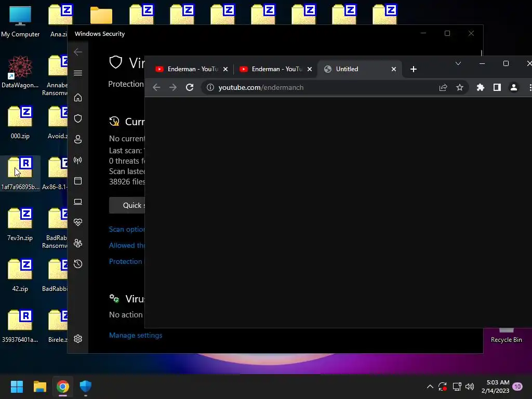The height and width of the screenshot is (399, 532).
Task: Reload the Chrome page
Action: 190,87
